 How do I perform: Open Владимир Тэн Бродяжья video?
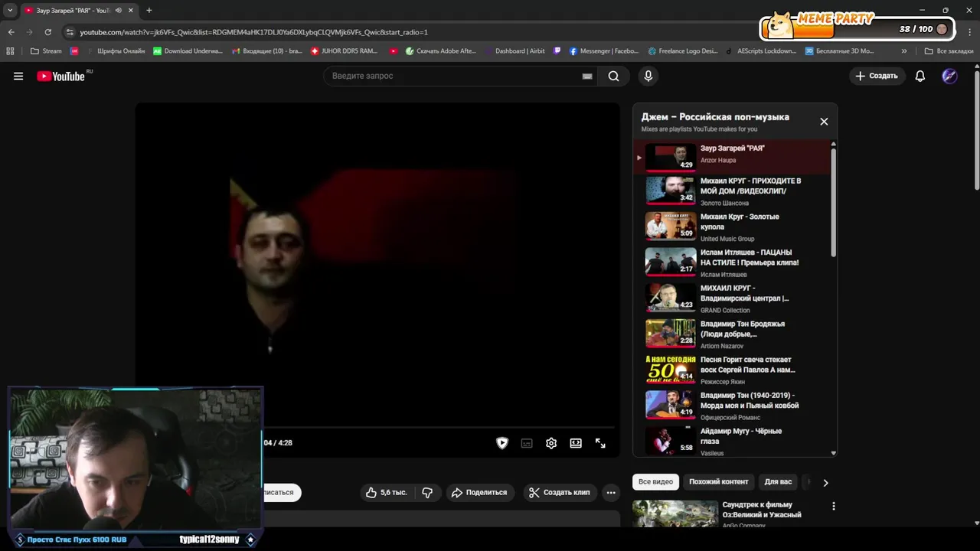731,334
